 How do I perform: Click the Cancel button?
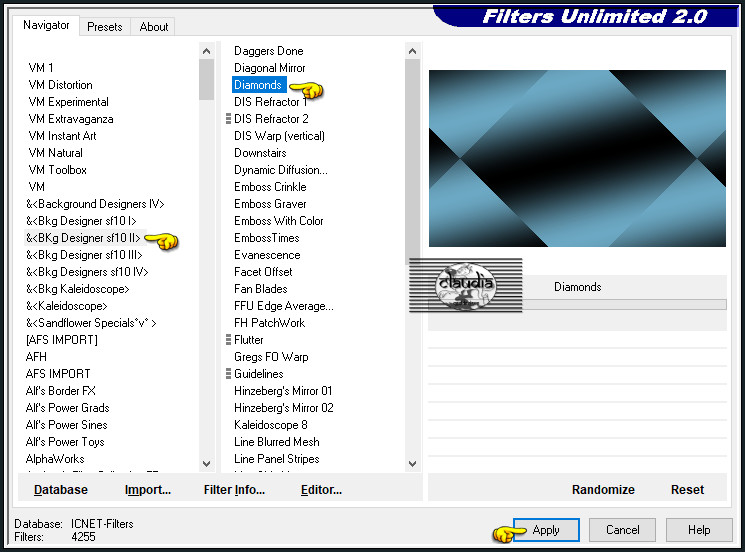[x=622, y=530]
